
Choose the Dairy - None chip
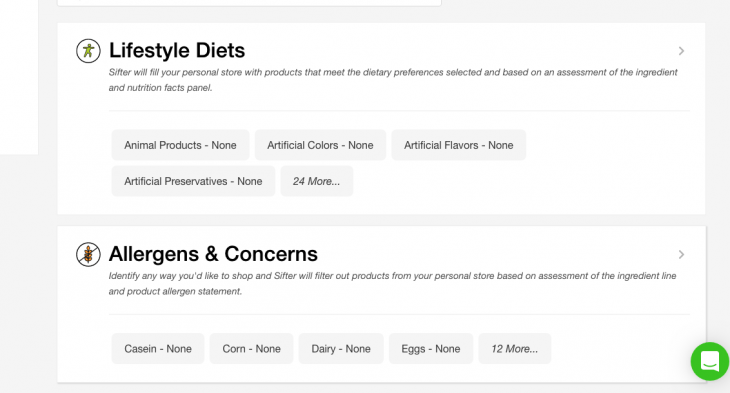pos(341,349)
